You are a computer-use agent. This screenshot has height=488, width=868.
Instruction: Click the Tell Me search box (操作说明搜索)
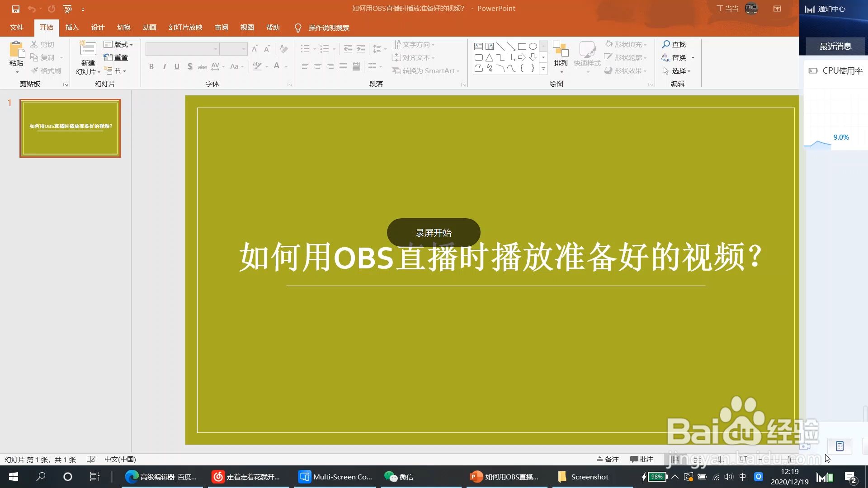(329, 28)
